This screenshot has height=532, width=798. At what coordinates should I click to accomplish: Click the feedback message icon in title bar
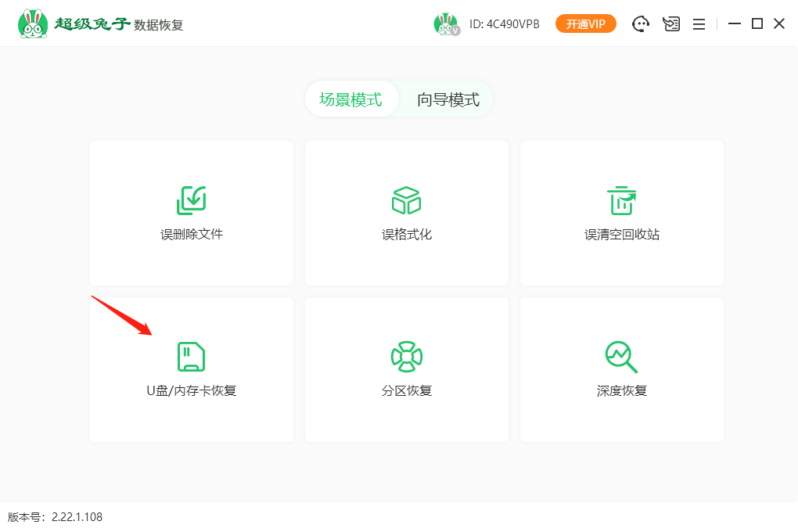pyautogui.click(x=670, y=24)
